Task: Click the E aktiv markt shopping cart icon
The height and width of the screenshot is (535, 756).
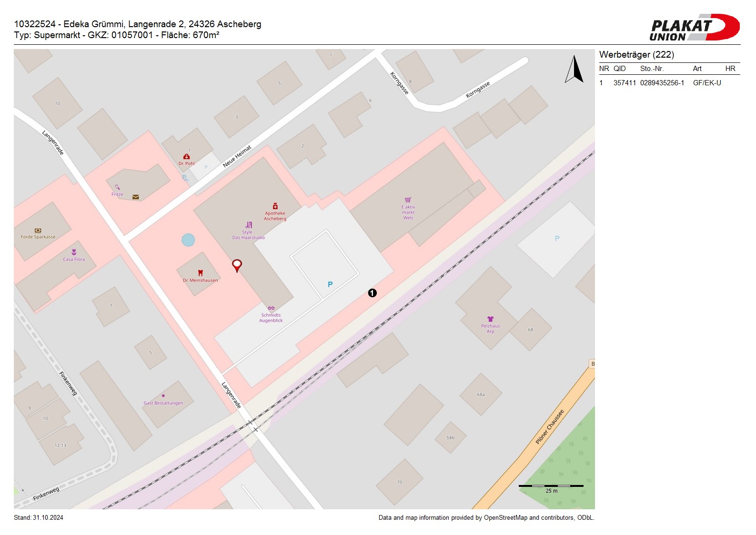Action: pyautogui.click(x=408, y=200)
